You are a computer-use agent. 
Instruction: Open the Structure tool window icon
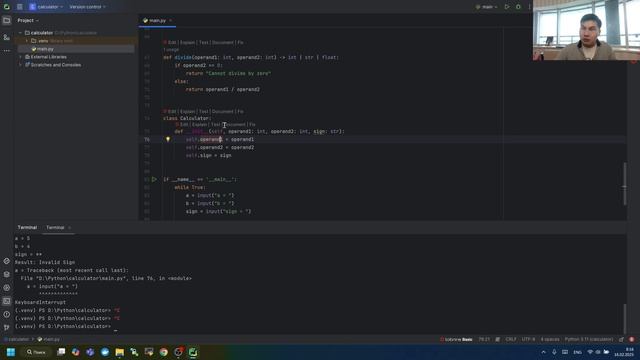pyautogui.click(x=7, y=37)
